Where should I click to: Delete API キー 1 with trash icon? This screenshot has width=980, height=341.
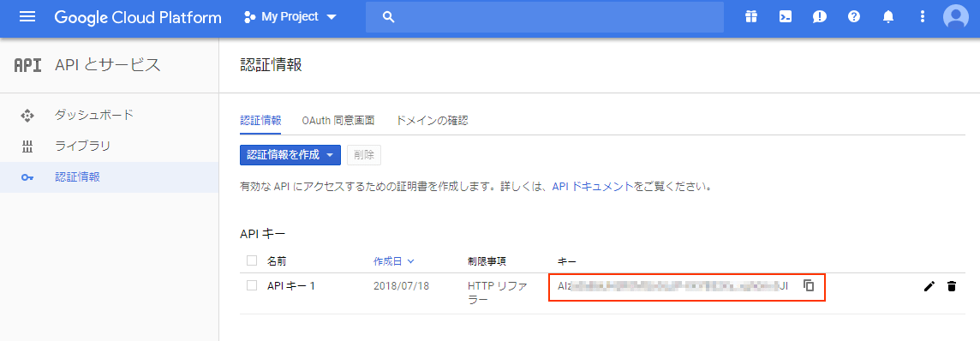coord(951,286)
